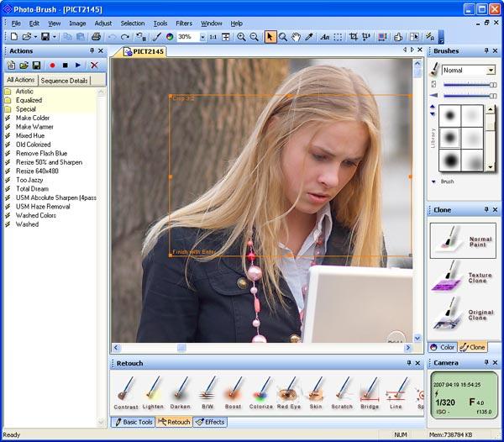Select the Red Eye removal brush
This screenshot has width=504, height=442.
[289, 392]
